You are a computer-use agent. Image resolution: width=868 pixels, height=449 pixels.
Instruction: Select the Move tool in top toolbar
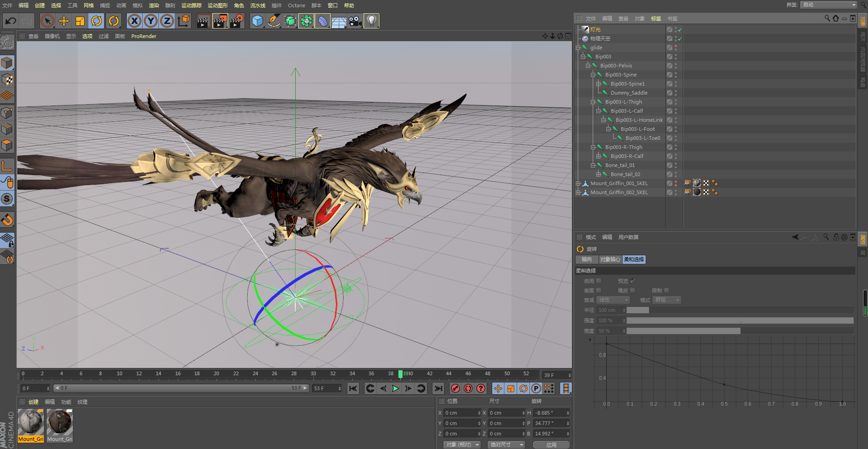[64, 21]
